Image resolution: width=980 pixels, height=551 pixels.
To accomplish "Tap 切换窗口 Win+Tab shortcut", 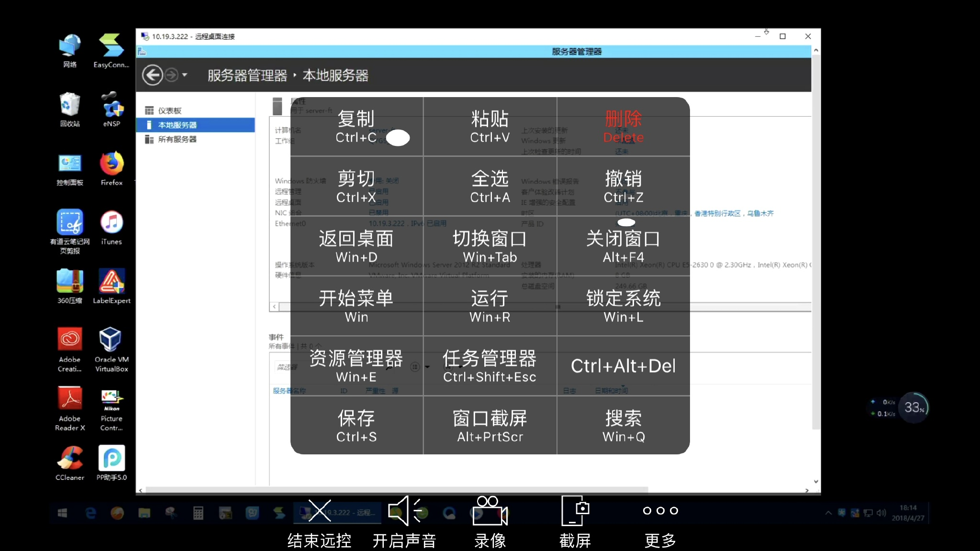I will coord(490,246).
